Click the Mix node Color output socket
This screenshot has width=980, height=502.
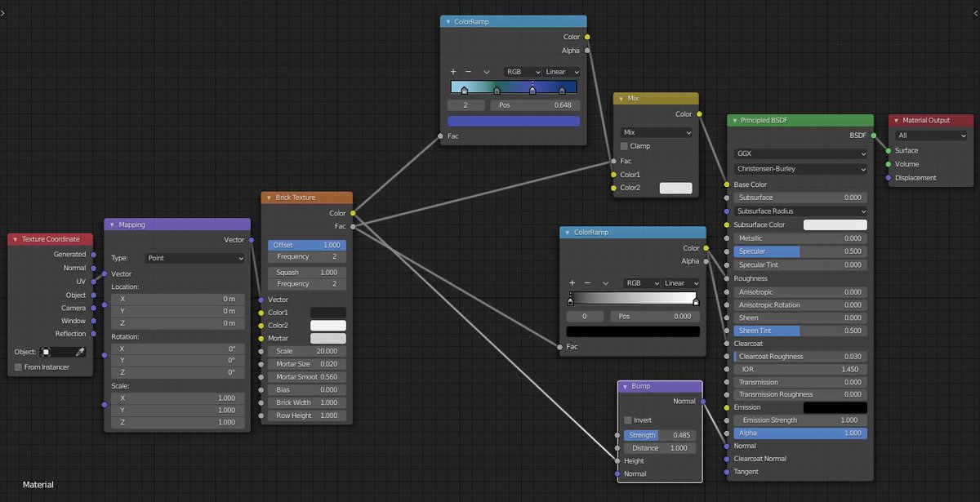tap(699, 114)
